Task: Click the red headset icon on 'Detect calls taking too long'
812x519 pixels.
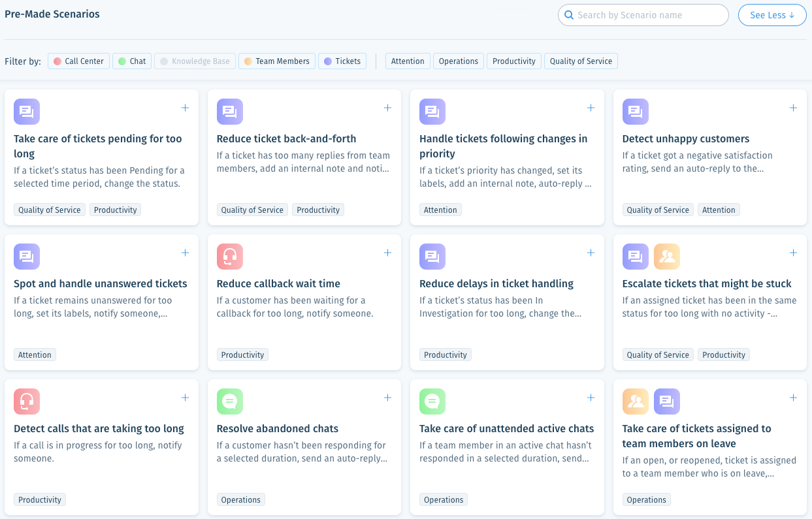Action: click(x=27, y=401)
